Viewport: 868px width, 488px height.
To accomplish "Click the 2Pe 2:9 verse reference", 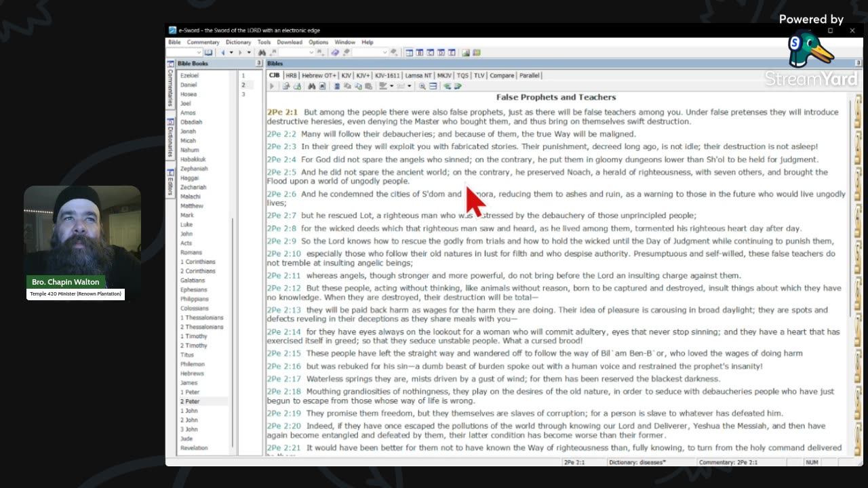I will 281,241.
